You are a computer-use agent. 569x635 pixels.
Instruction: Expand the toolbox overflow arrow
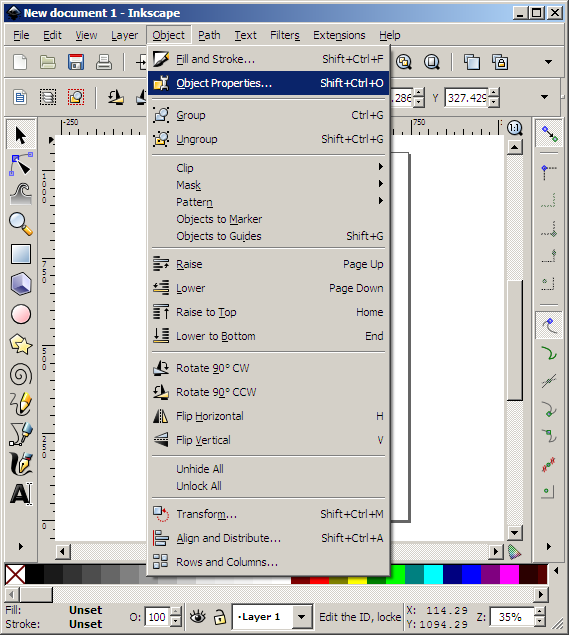click(21, 546)
